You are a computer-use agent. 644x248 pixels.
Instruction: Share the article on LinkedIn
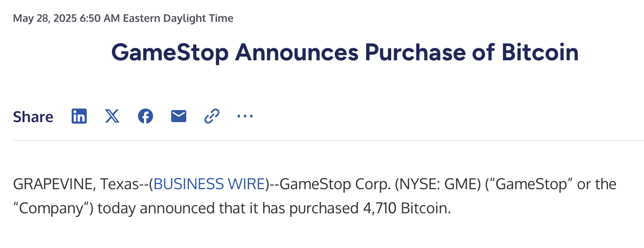[79, 116]
